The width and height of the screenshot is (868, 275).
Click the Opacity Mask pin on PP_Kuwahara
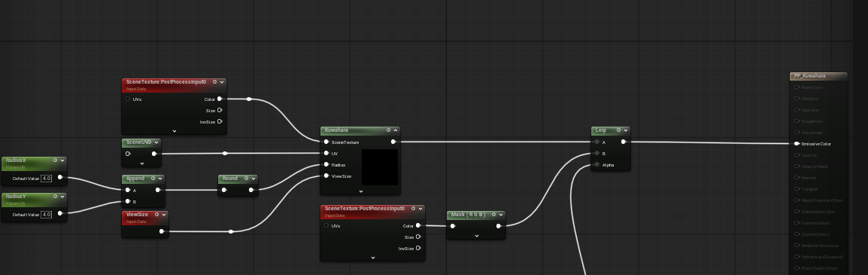pos(797,167)
